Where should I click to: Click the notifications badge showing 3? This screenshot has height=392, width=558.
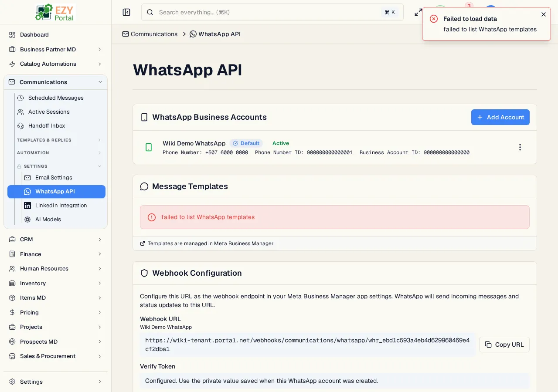click(x=469, y=6)
